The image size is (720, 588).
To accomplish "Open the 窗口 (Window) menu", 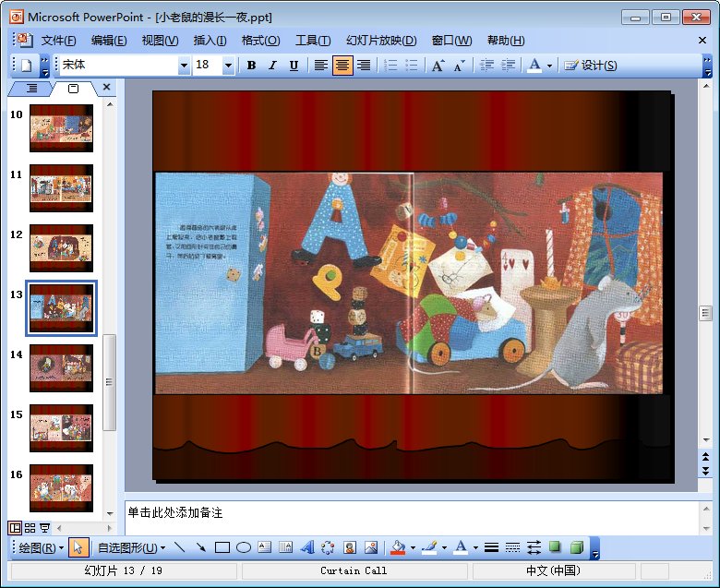I will click(451, 41).
